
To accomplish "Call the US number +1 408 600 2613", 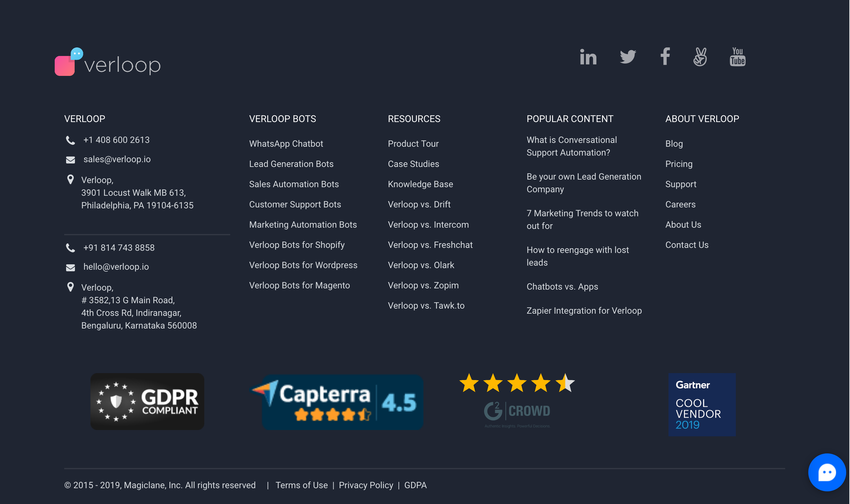I will tap(116, 140).
